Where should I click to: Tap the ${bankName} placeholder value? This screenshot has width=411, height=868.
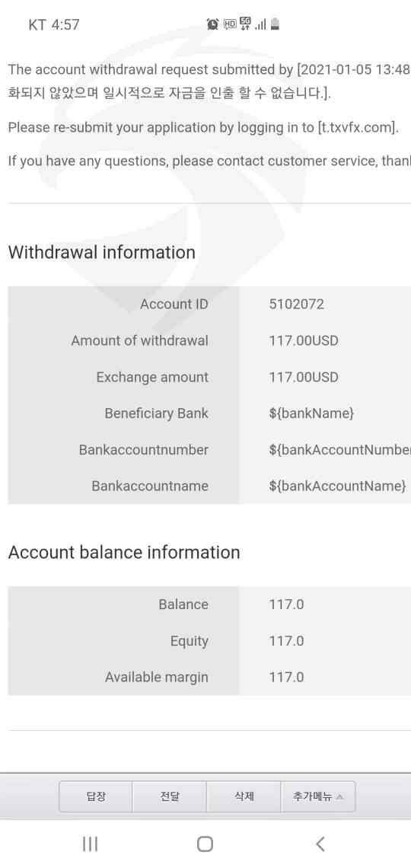(x=311, y=413)
